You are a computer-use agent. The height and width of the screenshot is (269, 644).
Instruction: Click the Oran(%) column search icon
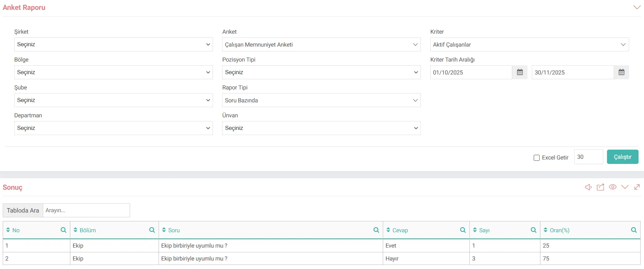coord(633,230)
